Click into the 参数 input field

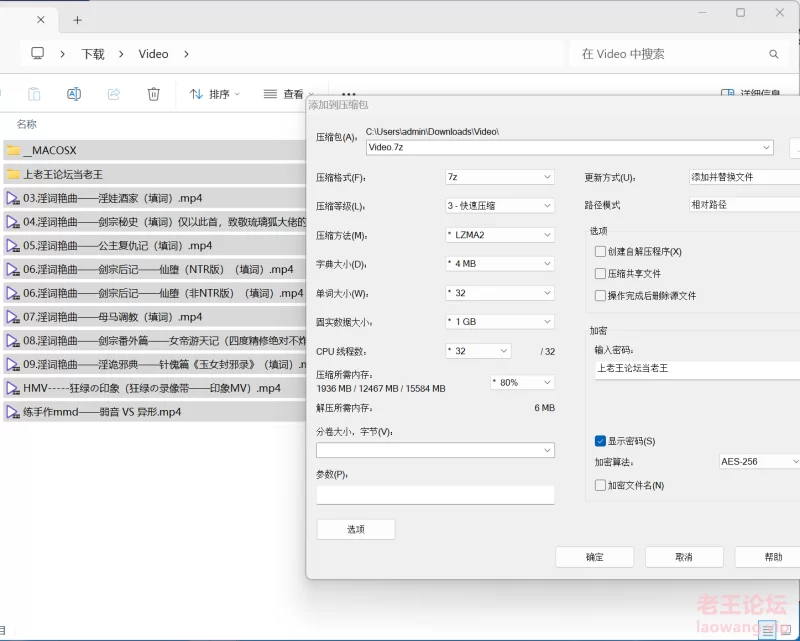click(435, 495)
